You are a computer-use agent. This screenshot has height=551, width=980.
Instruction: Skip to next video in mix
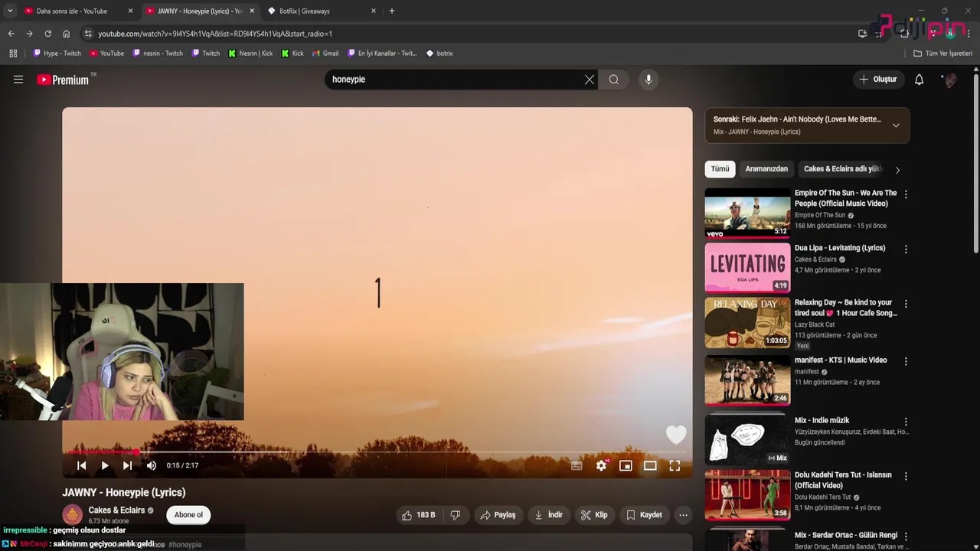128,465
